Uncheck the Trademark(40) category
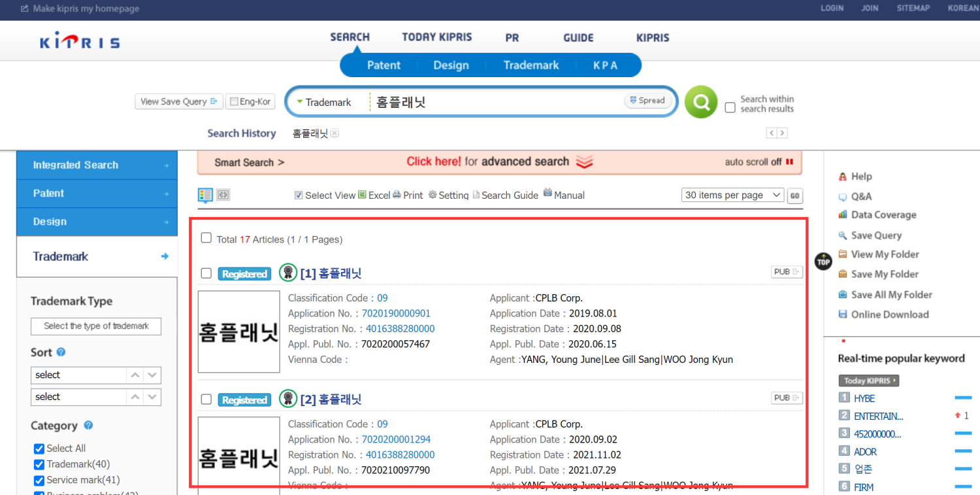The width and height of the screenshot is (980, 495). click(39, 464)
